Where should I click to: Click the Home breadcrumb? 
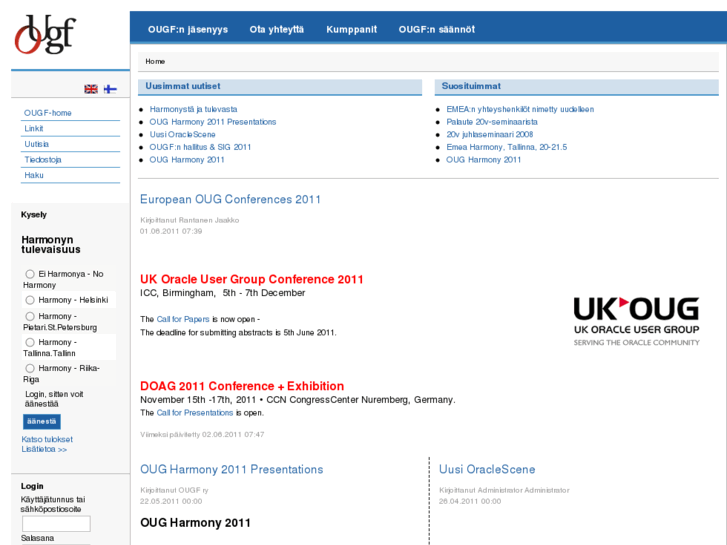[x=155, y=61]
